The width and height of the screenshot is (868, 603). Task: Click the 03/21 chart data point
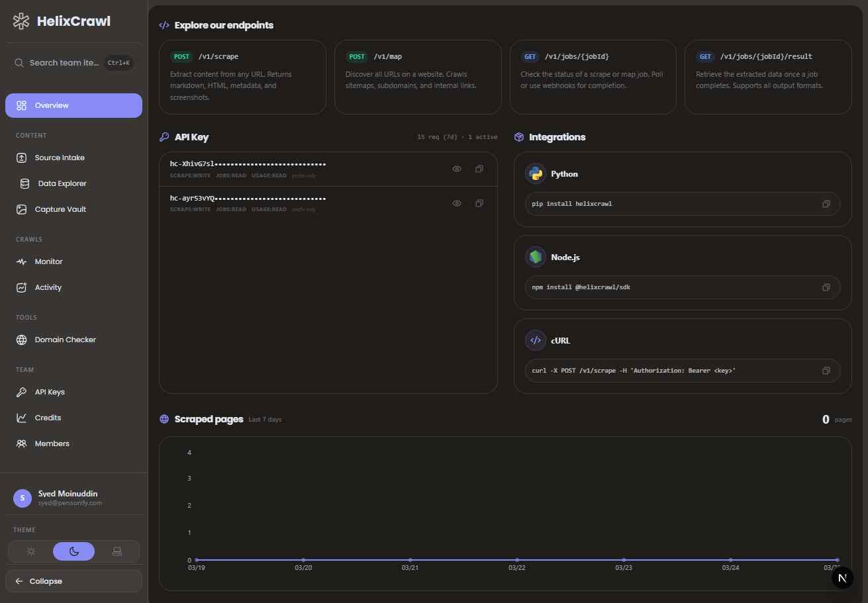(410, 560)
